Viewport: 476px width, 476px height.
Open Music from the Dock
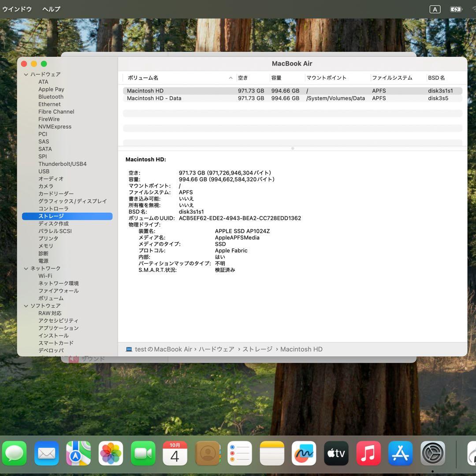[368, 453]
